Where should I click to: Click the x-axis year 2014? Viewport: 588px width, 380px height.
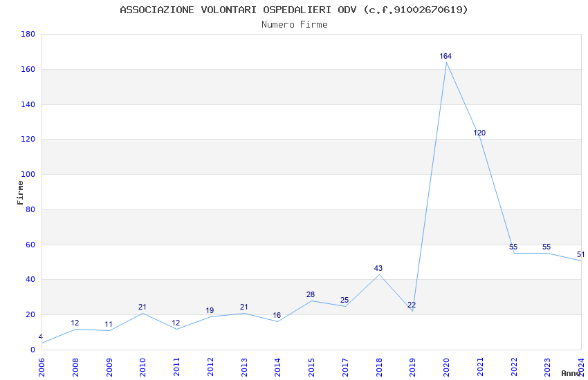(x=277, y=367)
